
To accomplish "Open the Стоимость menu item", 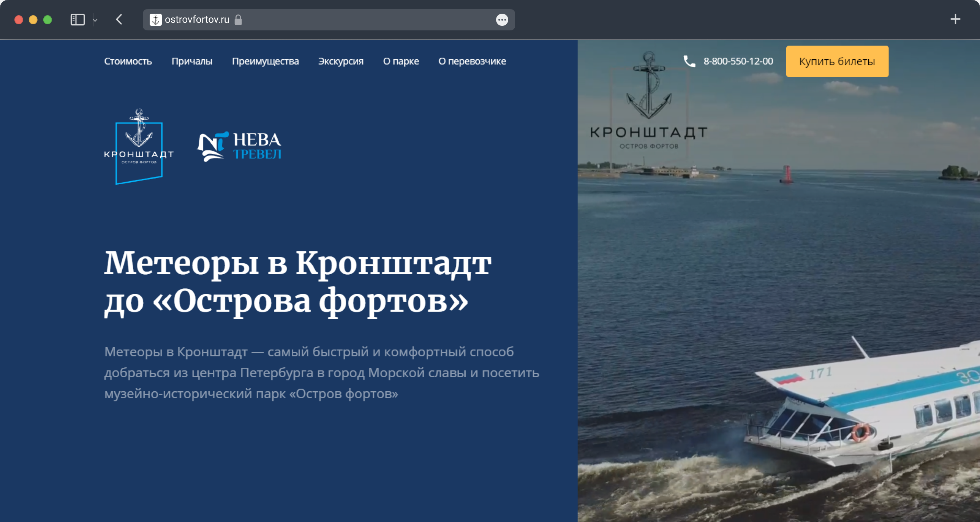I will (128, 61).
